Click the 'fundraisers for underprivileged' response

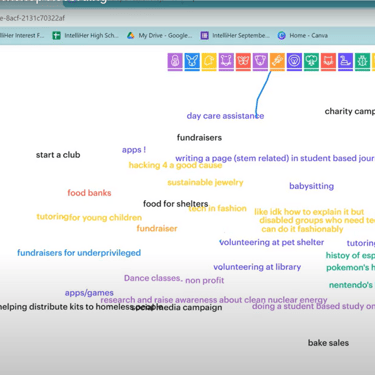[79, 253]
